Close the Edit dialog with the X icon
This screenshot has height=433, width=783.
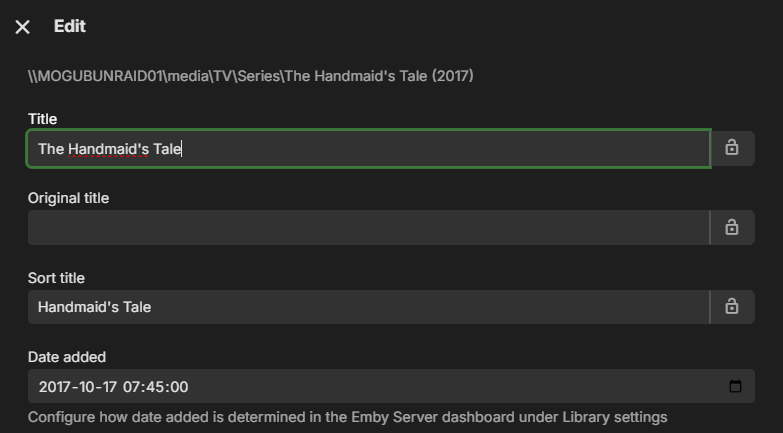(x=23, y=27)
